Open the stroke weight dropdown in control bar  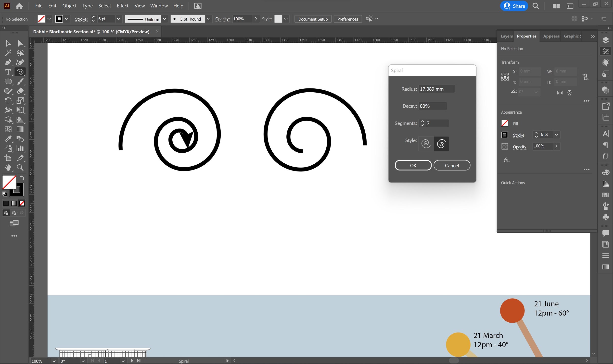(x=119, y=19)
